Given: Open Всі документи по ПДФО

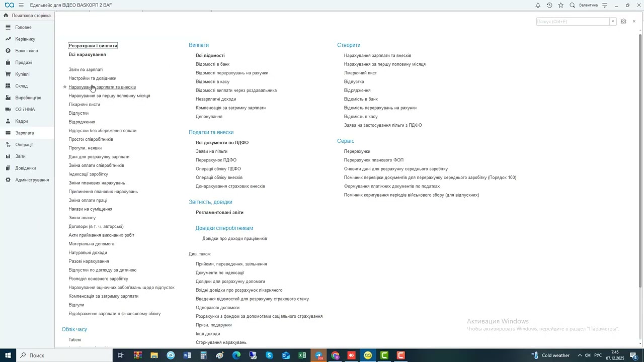Looking at the screenshot, I should tap(222, 143).
